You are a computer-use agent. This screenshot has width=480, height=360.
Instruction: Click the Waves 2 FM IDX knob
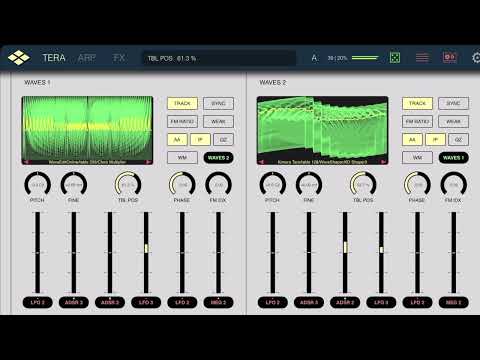coord(454,184)
